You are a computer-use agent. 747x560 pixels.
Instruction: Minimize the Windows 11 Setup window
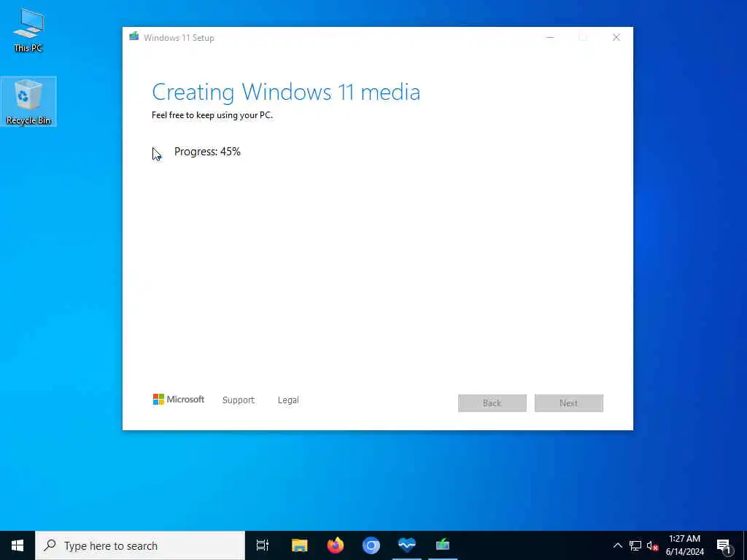[550, 38]
